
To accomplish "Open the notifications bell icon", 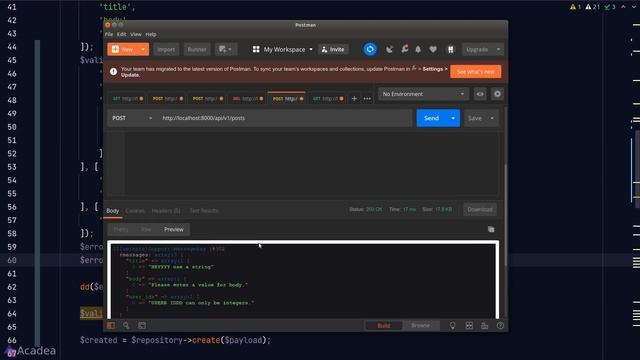I will pyautogui.click(x=418, y=49).
